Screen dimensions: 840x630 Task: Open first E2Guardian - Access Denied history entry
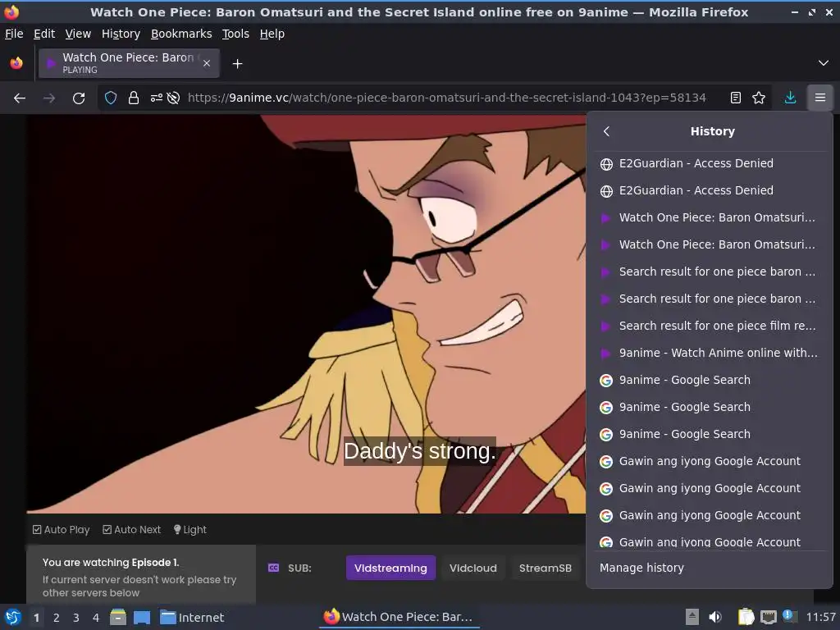[710, 163]
